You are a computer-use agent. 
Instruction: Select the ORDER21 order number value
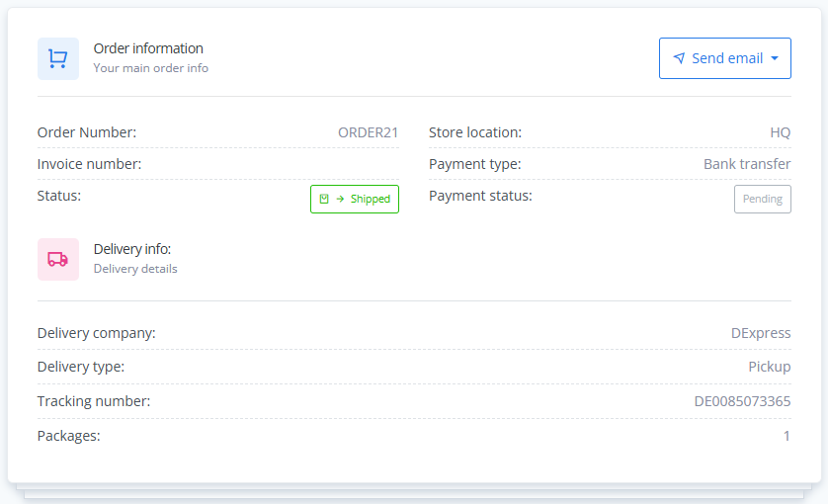coord(369,132)
